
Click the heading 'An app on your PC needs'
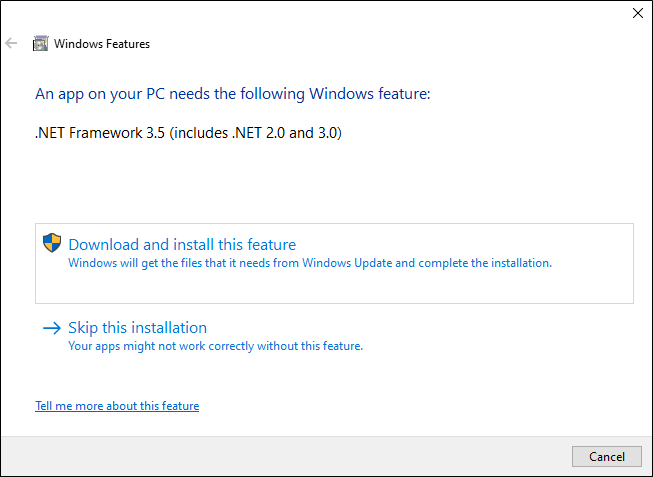tap(233, 94)
